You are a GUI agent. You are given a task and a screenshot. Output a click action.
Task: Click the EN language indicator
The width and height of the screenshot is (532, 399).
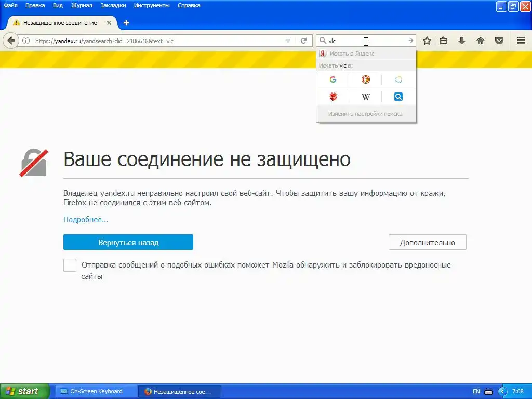coord(476,392)
